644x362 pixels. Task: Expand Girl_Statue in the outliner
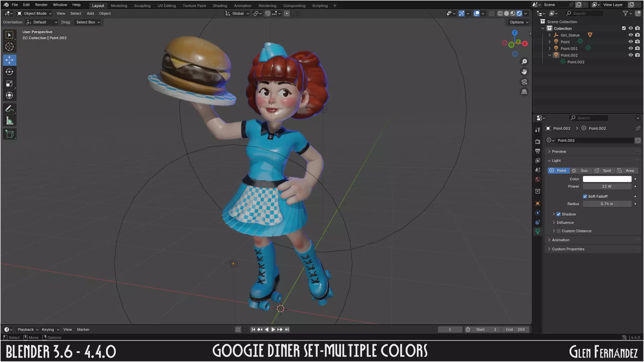(550, 35)
